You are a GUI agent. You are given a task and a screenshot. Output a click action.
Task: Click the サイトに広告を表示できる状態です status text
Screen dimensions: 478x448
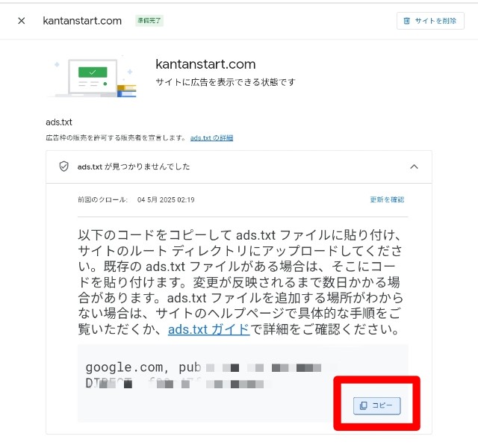(x=226, y=82)
